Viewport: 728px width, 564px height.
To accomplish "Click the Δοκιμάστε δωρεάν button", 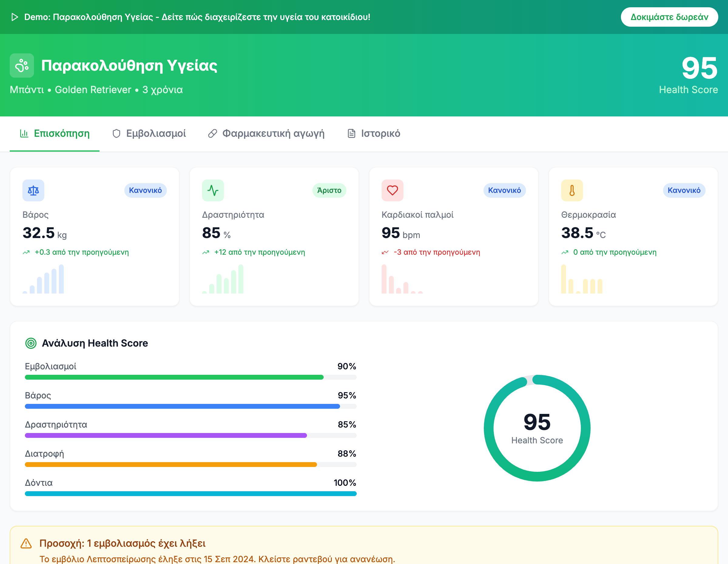I will pos(669,17).
